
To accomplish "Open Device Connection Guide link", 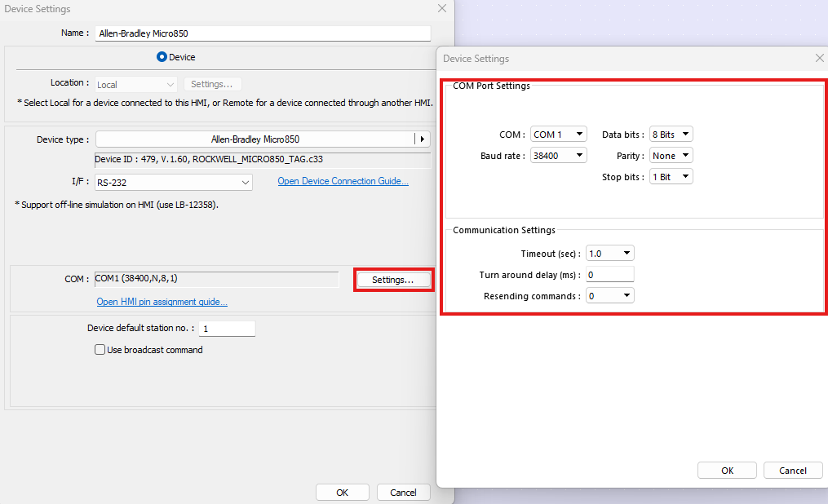I will pyautogui.click(x=343, y=181).
